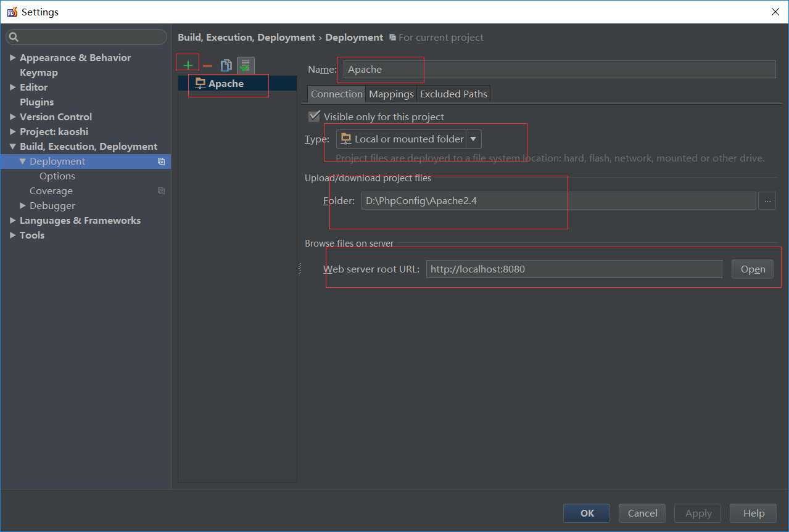Click the Web server root URL field

click(x=574, y=269)
